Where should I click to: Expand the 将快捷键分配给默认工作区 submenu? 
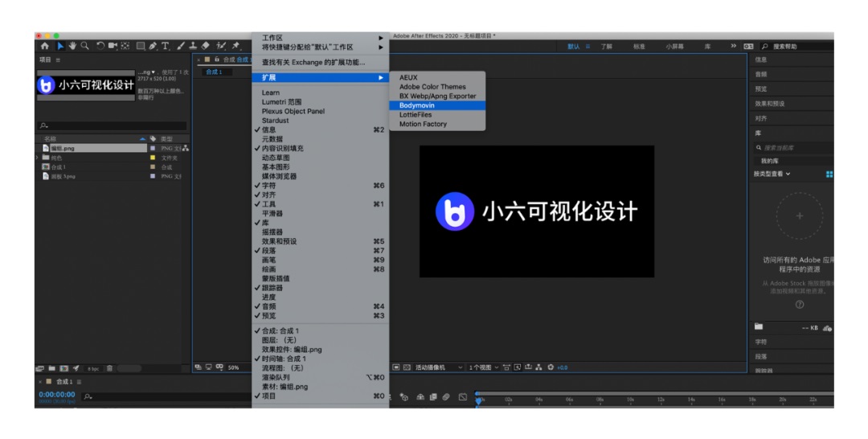tap(321, 47)
